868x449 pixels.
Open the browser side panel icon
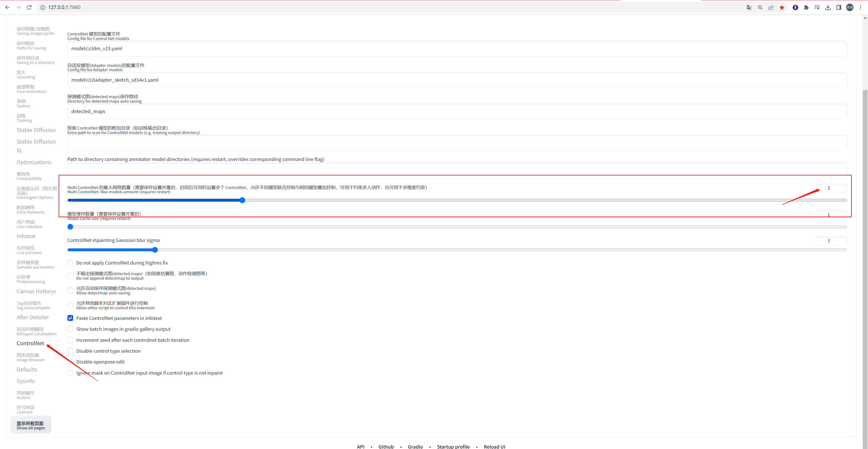[x=839, y=7]
